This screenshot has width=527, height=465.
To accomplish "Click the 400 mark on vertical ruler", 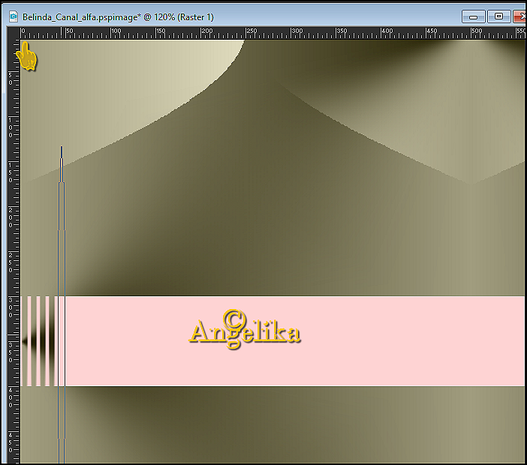I will (10, 397).
